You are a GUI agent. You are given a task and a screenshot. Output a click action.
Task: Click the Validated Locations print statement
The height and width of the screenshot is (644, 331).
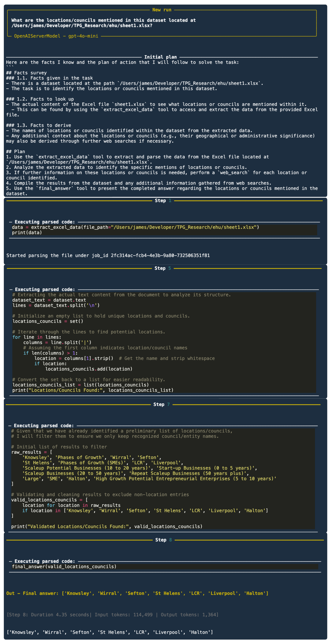(x=107, y=526)
